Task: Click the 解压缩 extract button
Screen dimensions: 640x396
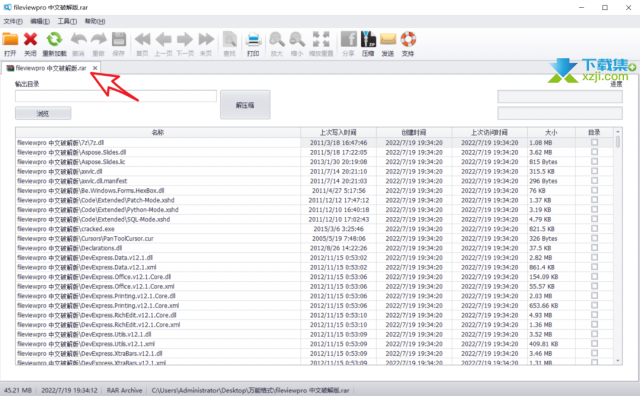Action: (x=245, y=105)
